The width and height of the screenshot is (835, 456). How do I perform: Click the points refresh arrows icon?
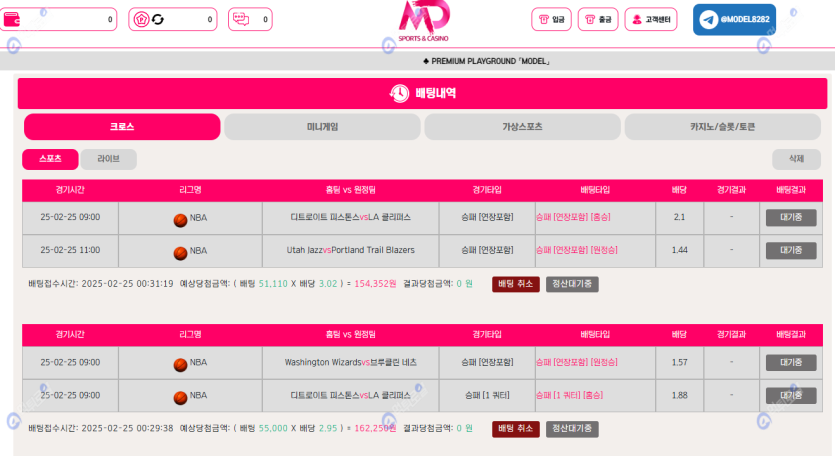tap(158, 19)
